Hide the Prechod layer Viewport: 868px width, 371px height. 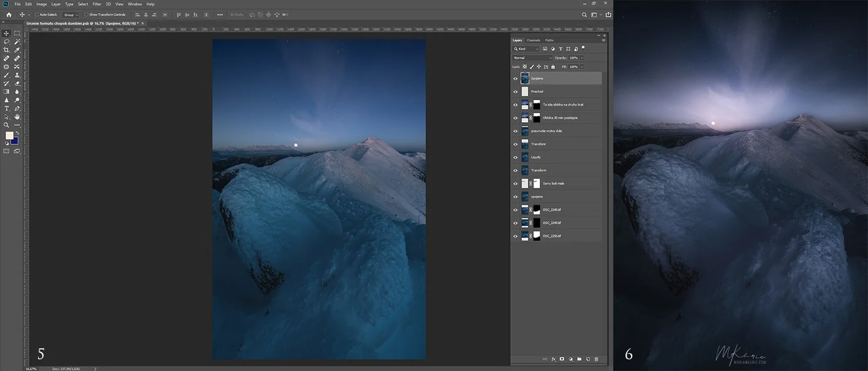coord(516,92)
